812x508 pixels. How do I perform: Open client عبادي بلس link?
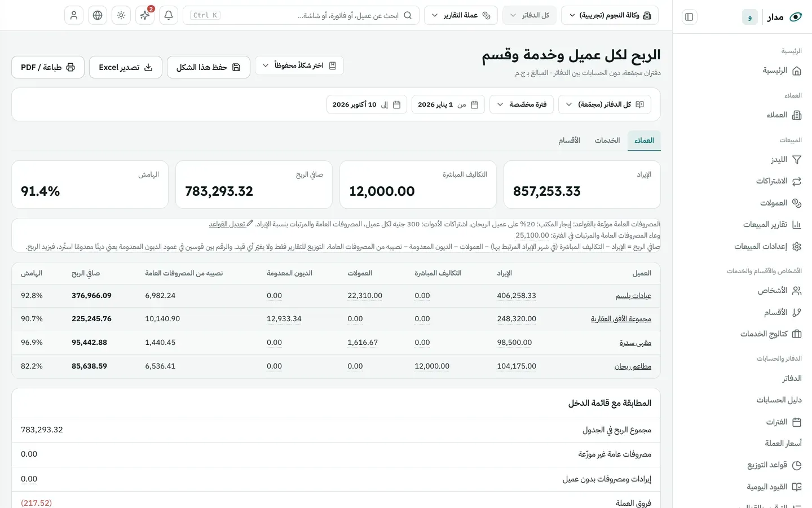(x=633, y=296)
